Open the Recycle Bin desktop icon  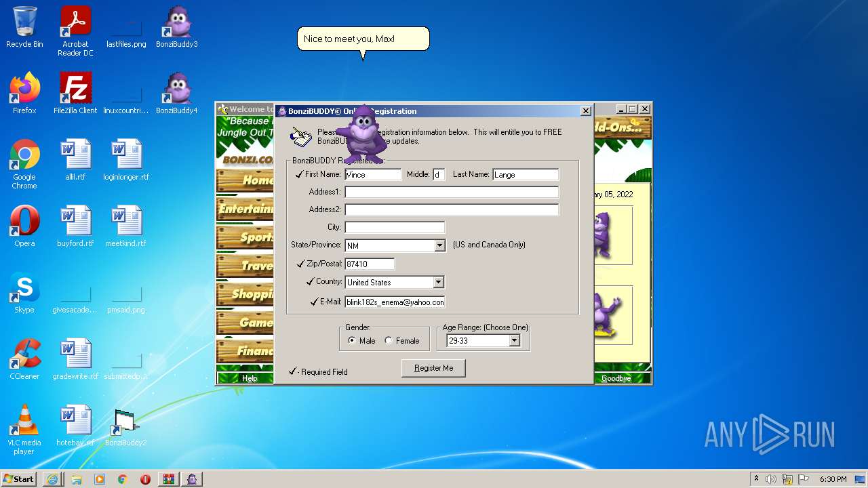pos(24,27)
